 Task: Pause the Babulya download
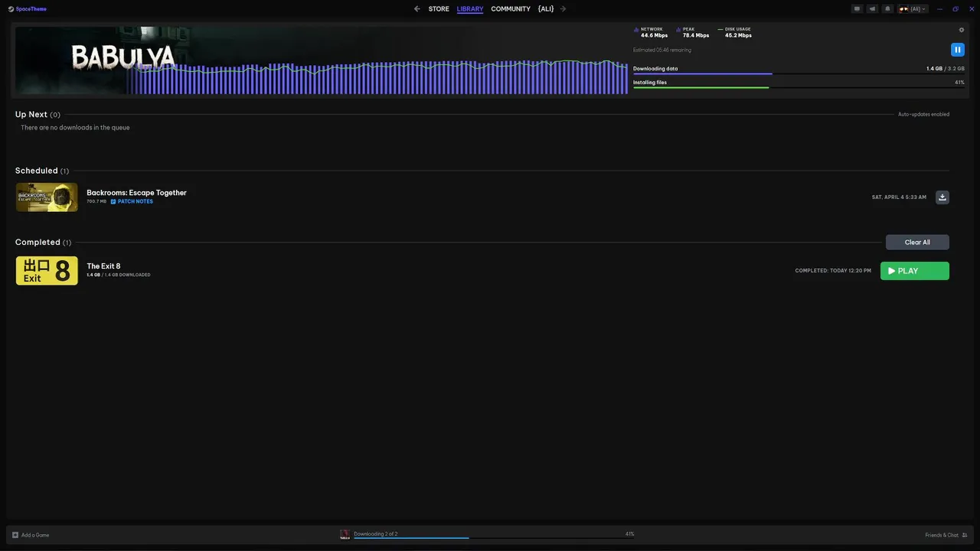pyautogui.click(x=957, y=50)
